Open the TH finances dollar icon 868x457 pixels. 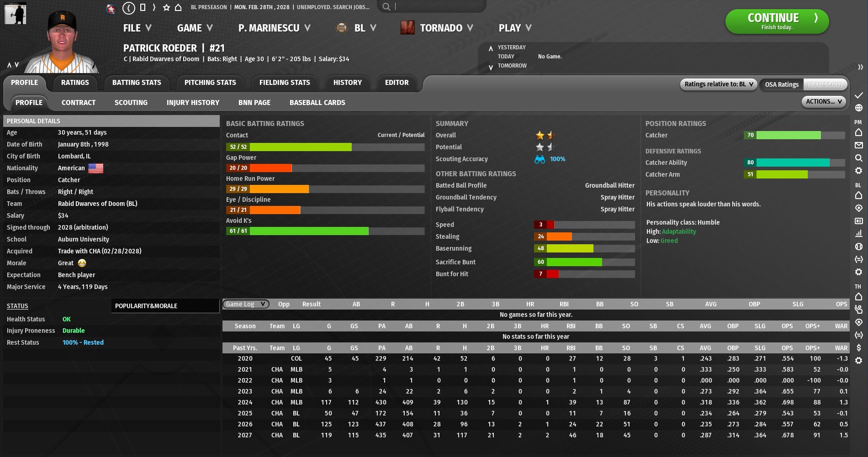pos(859,348)
